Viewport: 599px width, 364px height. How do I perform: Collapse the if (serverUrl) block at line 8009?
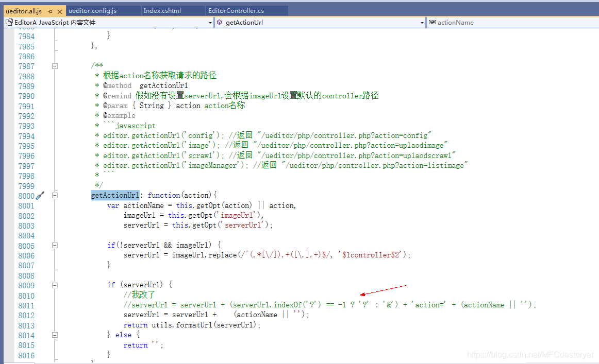click(55, 285)
